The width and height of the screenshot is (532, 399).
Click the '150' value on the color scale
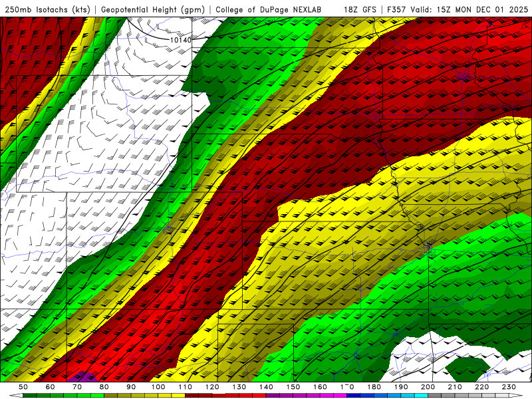coord(293,387)
